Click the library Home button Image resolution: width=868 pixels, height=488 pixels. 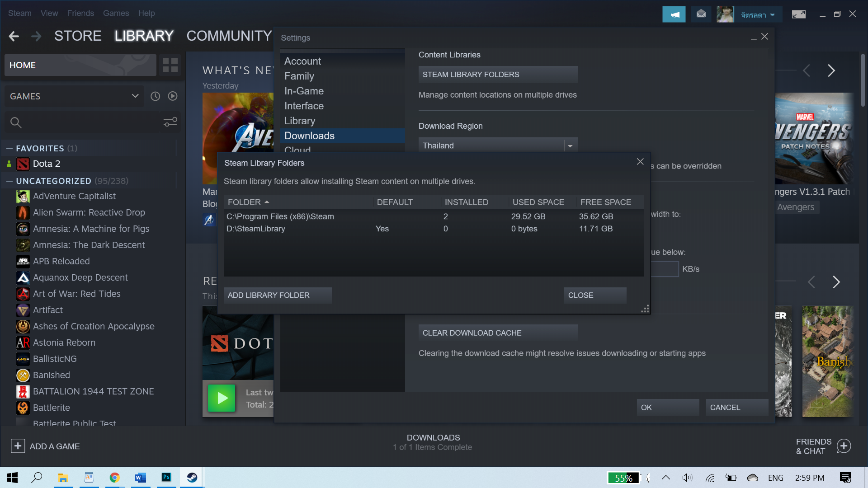pyautogui.click(x=80, y=65)
